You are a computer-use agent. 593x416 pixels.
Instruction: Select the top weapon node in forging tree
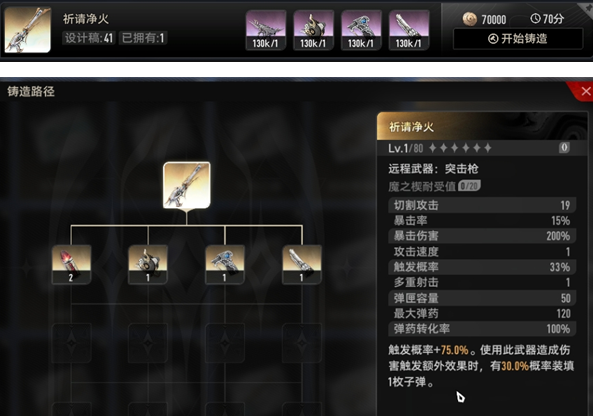[x=186, y=185]
